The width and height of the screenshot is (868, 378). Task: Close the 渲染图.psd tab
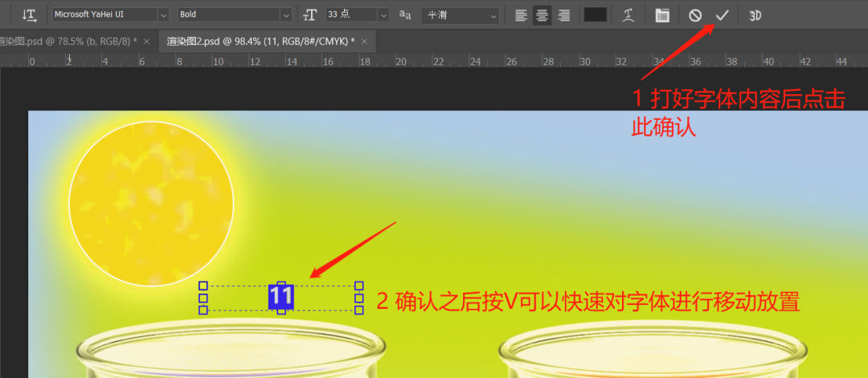pos(147,42)
